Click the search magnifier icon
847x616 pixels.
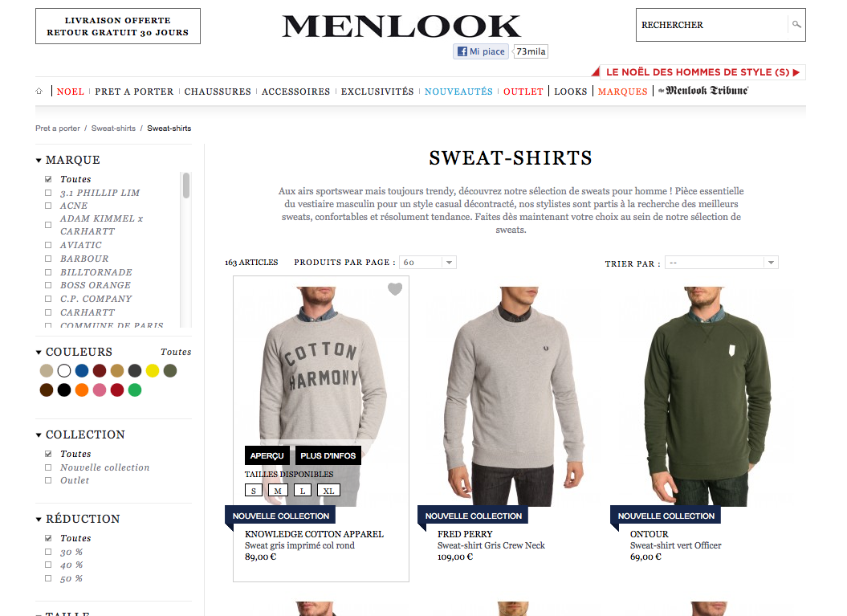pos(796,24)
